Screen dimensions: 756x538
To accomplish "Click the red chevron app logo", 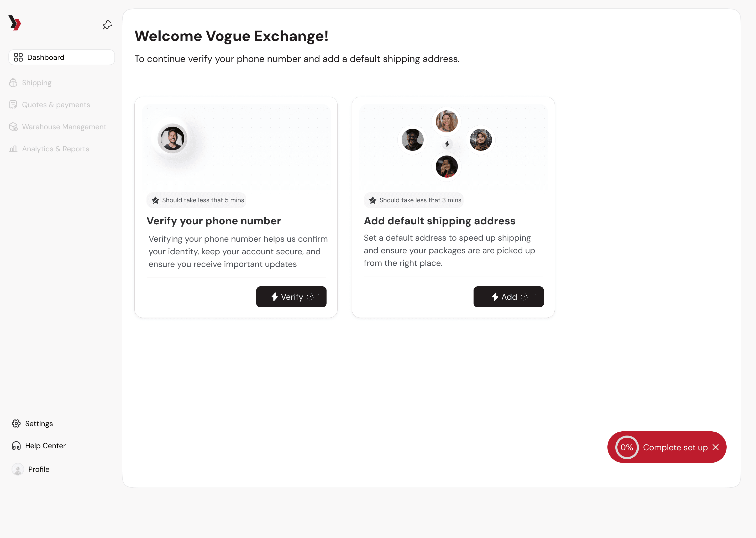I will pos(15,23).
